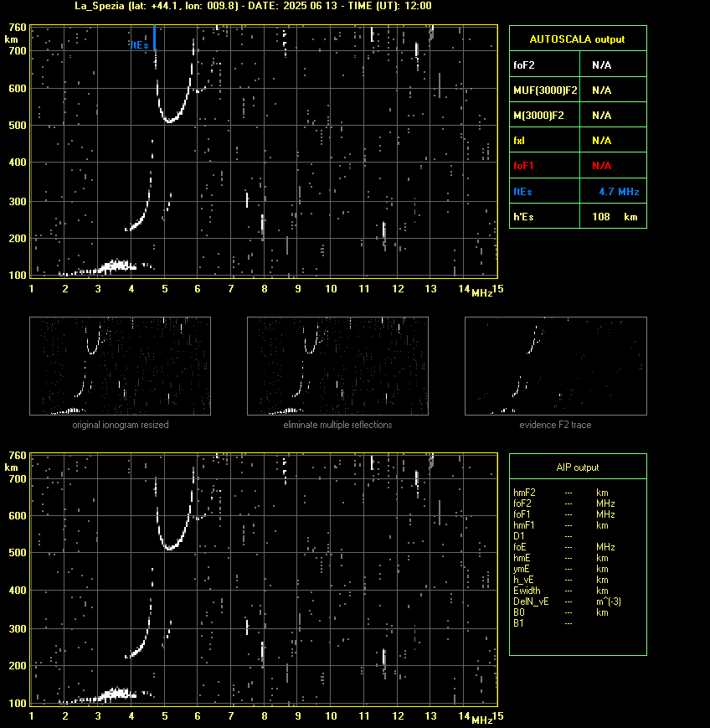Image resolution: width=710 pixels, height=728 pixels.
Task: Click the 'eliminate multiple reflections' caption
Action: 337,425
